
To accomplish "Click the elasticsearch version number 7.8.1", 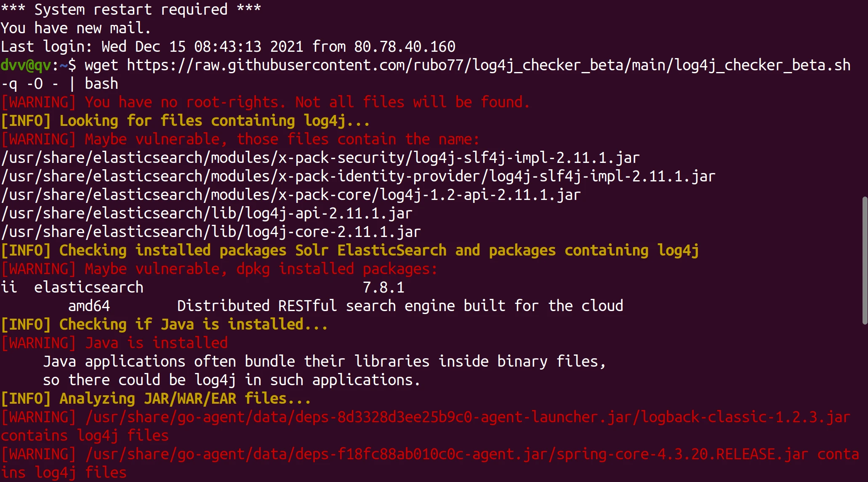I will pyautogui.click(x=383, y=288).
